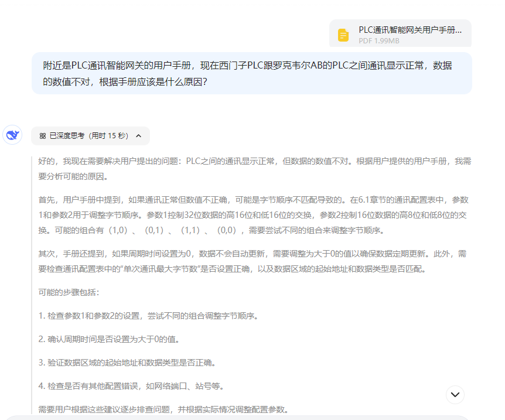Select step 4 about 检查是否有其他配置错误

pos(131,386)
